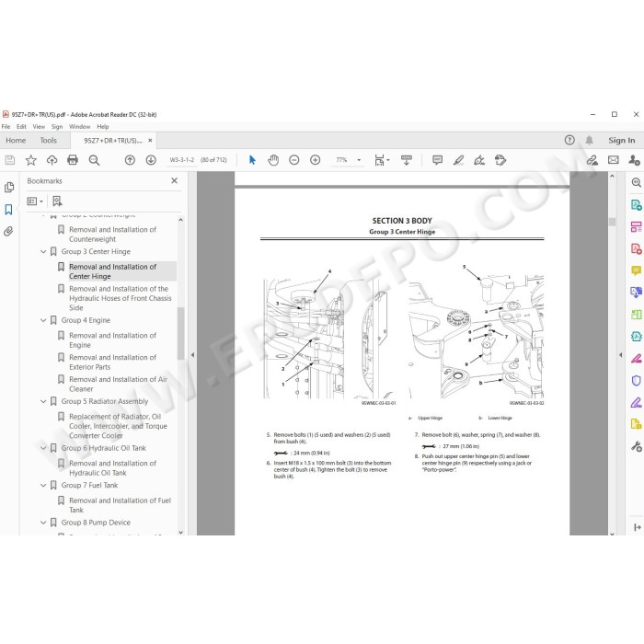644x644 pixels.
Task: Open Removal and Installation of Counterweight bookmark
Action: (112, 234)
